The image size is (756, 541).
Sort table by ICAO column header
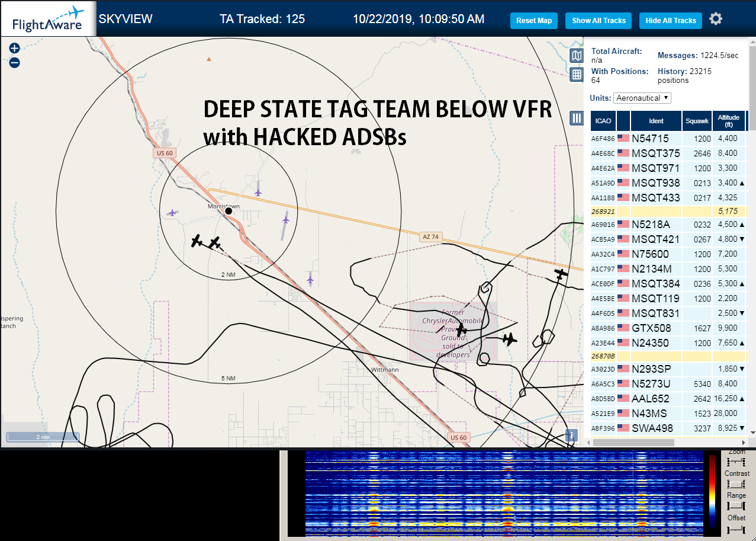[x=603, y=121]
